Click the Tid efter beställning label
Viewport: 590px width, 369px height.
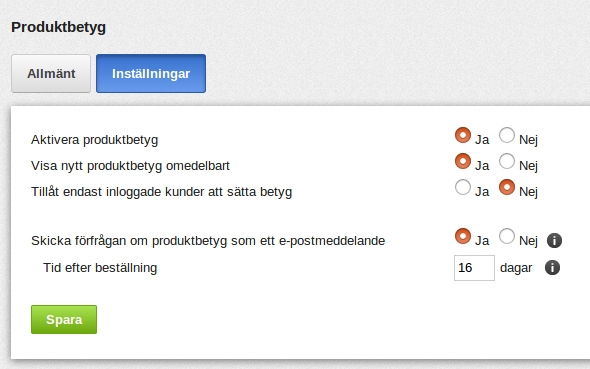[100, 268]
